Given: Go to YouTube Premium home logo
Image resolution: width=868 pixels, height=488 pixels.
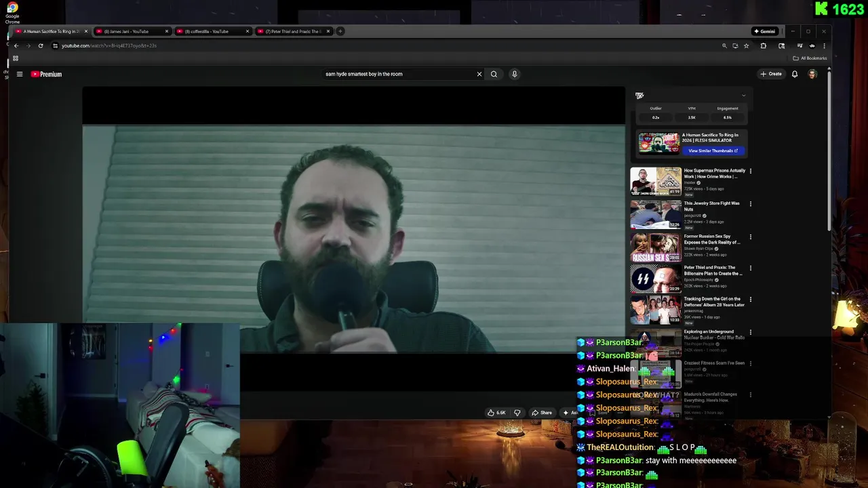Looking at the screenshot, I should point(46,74).
